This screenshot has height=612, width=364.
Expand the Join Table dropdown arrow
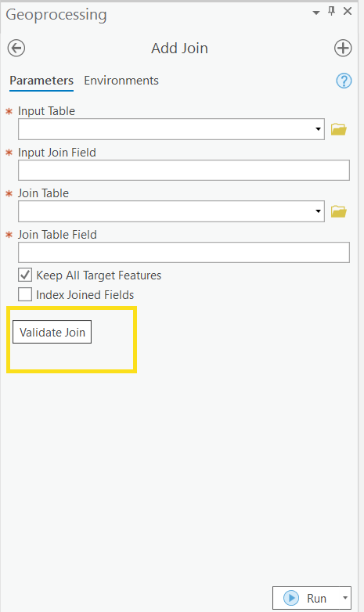[318, 211]
